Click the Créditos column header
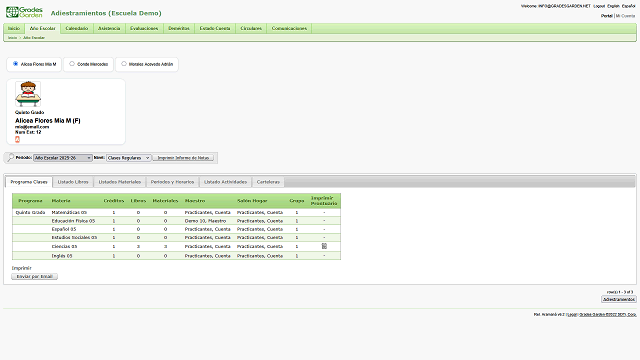 (113, 201)
